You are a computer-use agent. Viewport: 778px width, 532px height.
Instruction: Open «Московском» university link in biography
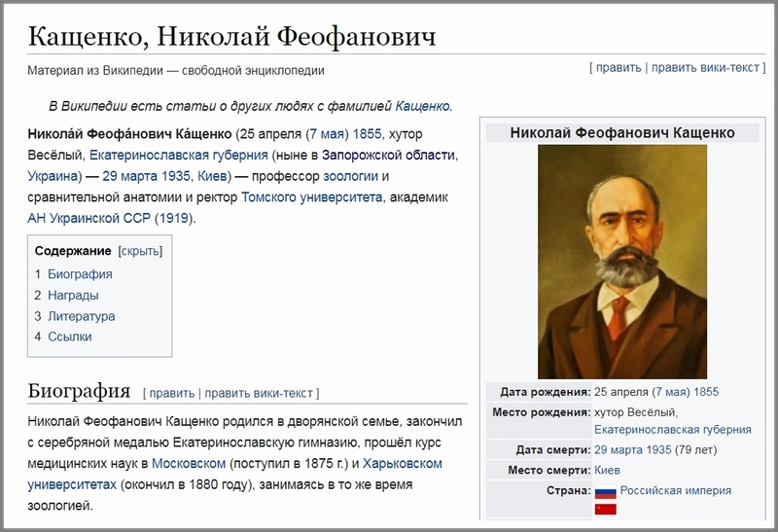coord(189,464)
